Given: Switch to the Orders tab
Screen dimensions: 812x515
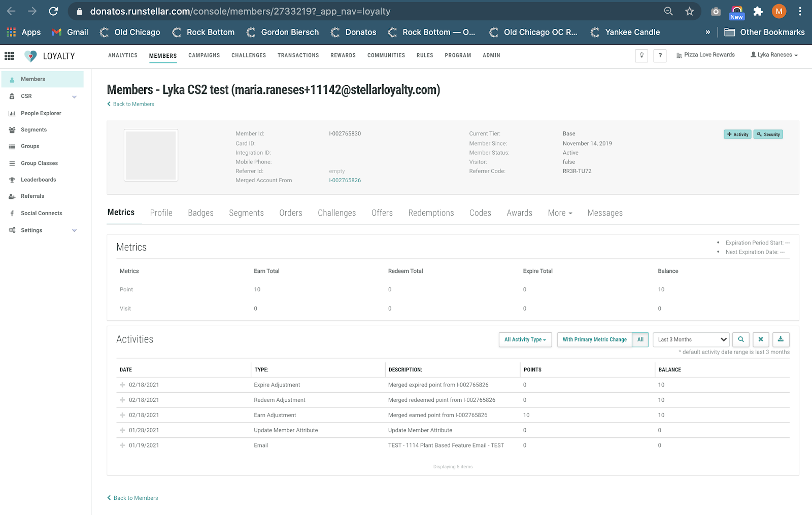Looking at the screenshot, I should tap(291, 213).
